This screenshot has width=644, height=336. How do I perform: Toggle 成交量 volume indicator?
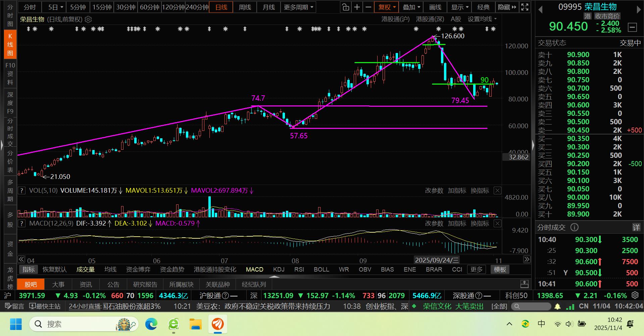click(86, 270)
